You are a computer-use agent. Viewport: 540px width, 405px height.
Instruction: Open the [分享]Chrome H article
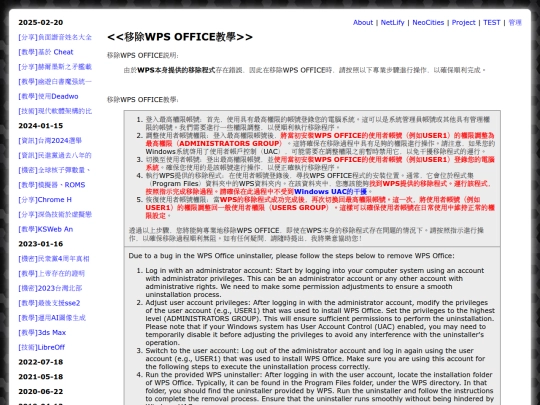[x=45, y=200]
